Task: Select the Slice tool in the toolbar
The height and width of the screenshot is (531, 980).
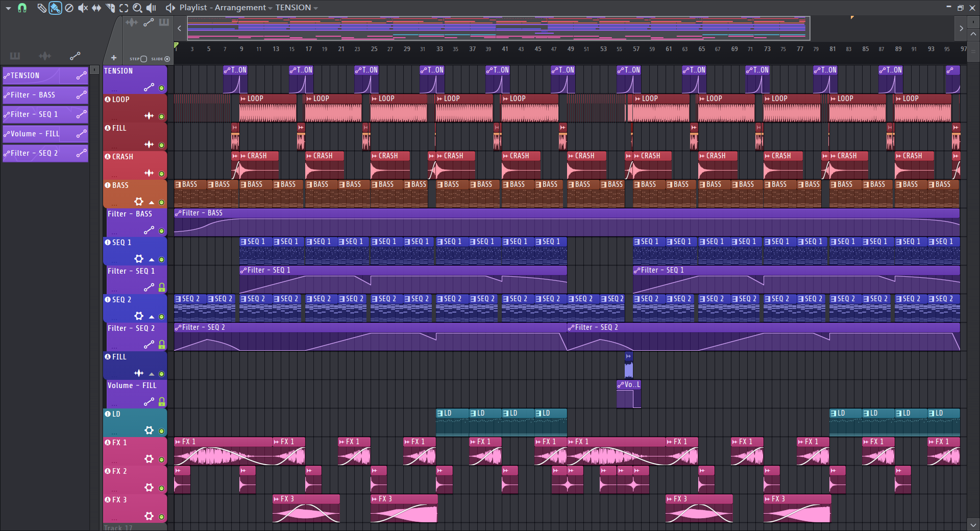Action: 110,8
